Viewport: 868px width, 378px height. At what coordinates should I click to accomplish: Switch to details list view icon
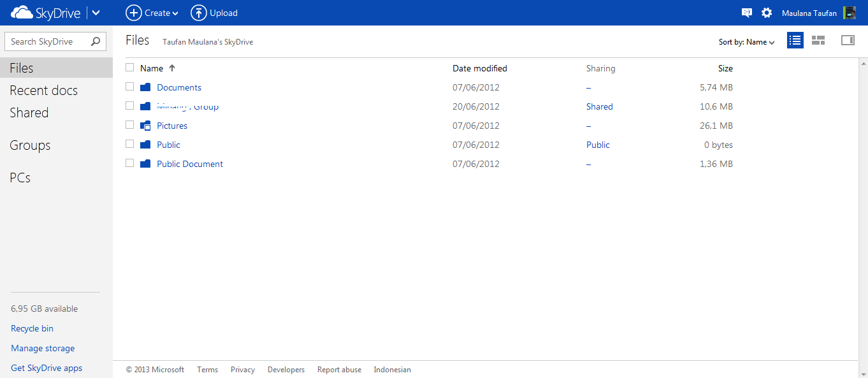795,40
